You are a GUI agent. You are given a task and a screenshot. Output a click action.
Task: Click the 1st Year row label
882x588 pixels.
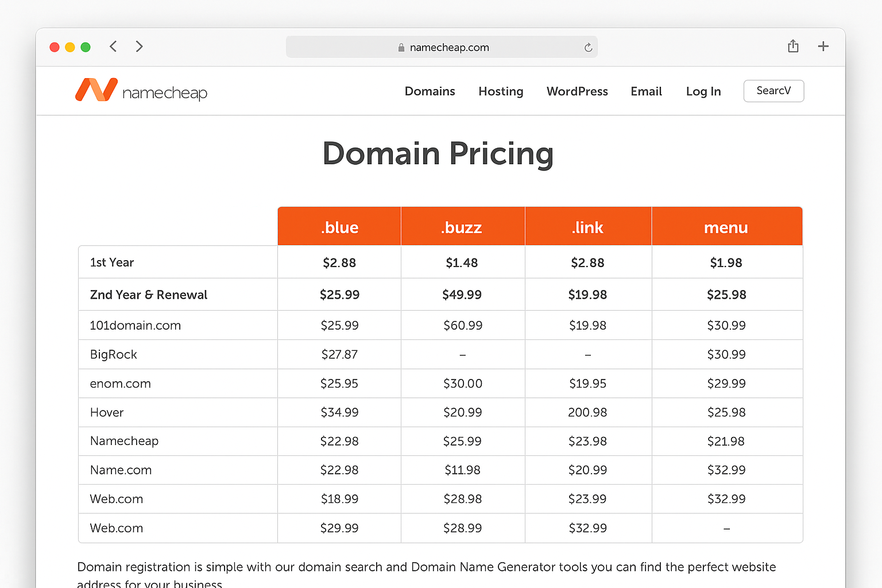tap(112, 262)
